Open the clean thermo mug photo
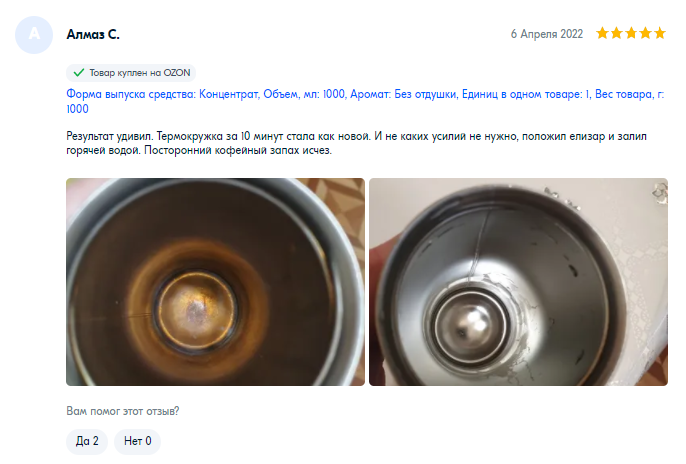The height and width of the screenshot is (464, 686). (x=518, y=282)
